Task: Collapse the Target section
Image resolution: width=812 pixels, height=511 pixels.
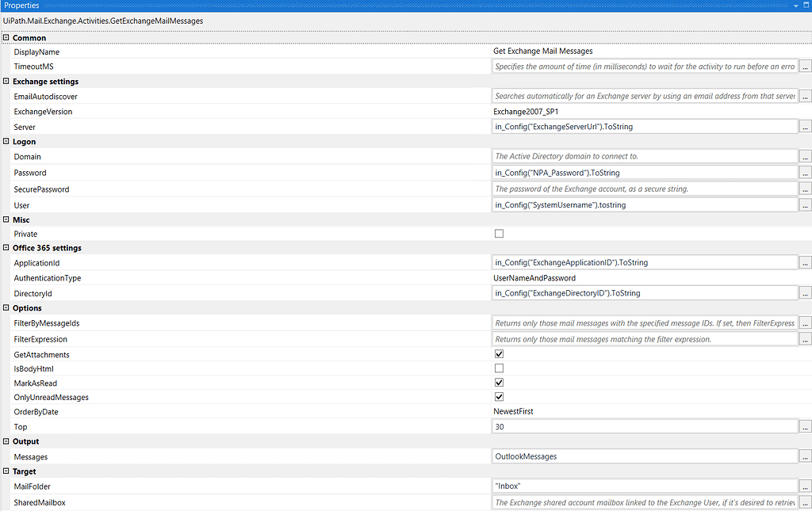Action: (6, 471)
